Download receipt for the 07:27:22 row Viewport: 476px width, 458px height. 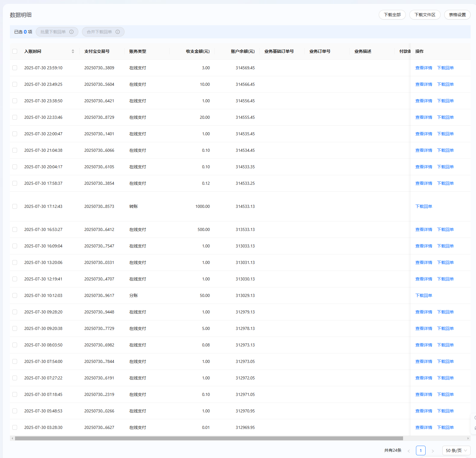(445, 378)
